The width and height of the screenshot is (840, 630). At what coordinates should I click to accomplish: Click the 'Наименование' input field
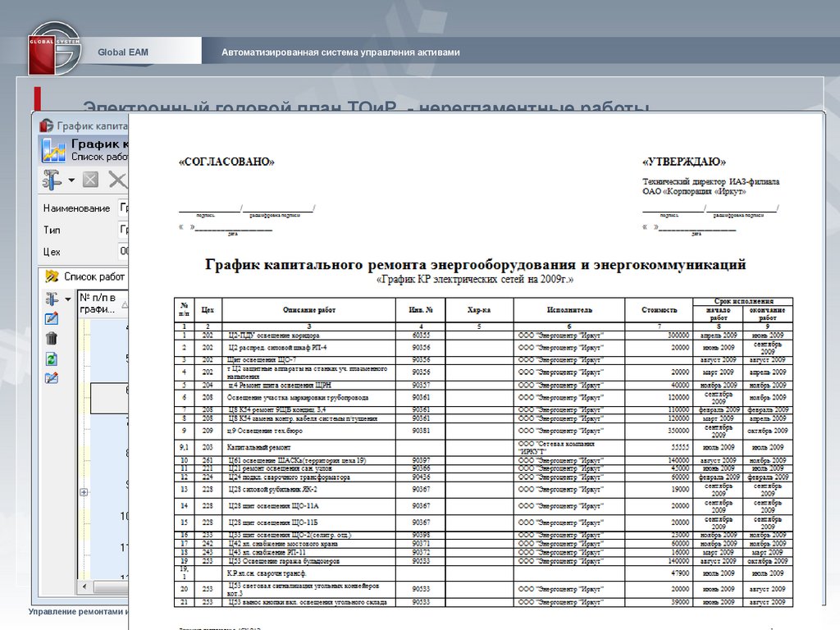[124, 208]
